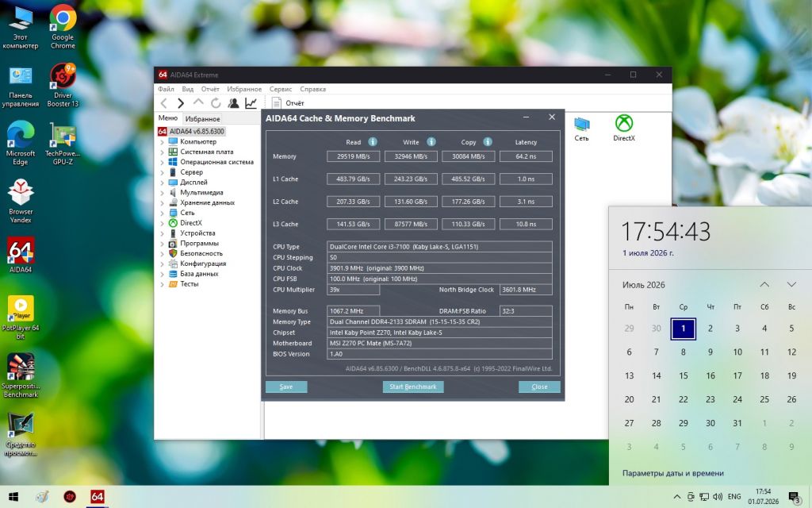The height and width of the screenshot is (508, 812).
Task: Click the Write info icon
Action: point(431,141)
